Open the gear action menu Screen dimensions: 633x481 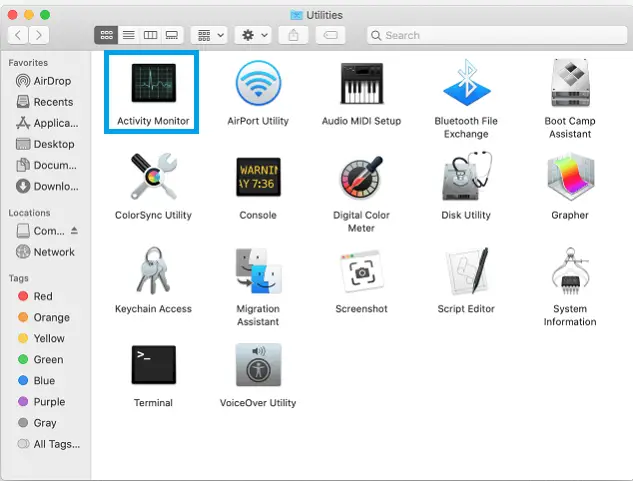[x=253, y=35]
